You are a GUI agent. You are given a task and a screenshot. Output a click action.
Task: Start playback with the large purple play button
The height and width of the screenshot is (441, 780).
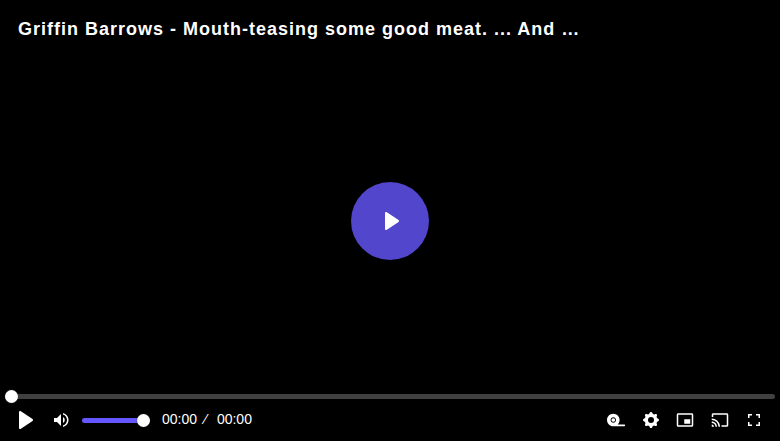pos(390,221)
